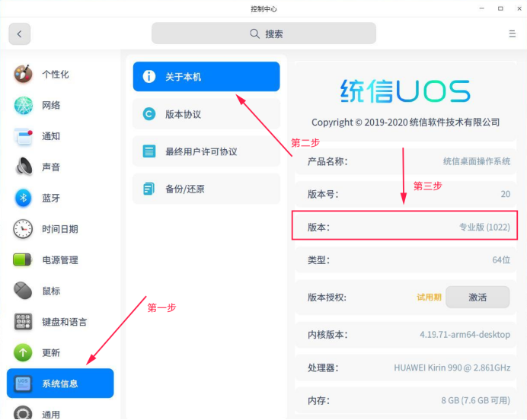Click the 搜索 search field
The height and width of the screenshot is (420, 527).
[x=263, y=33]
